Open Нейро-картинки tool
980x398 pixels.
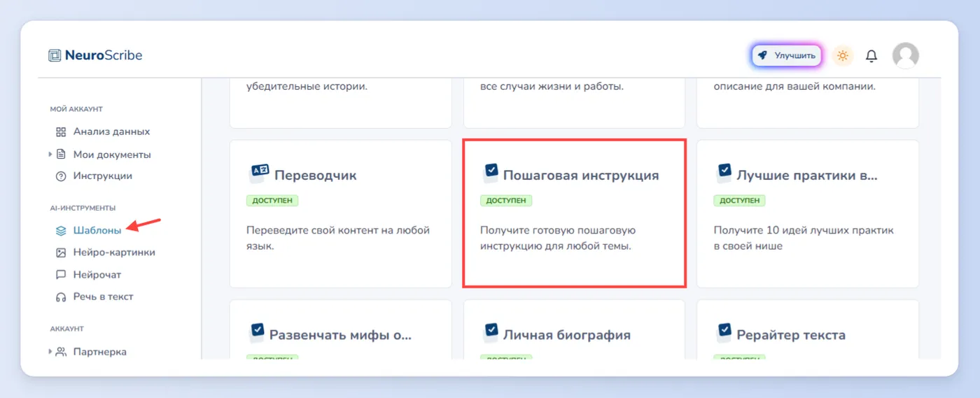pos(114,253)
